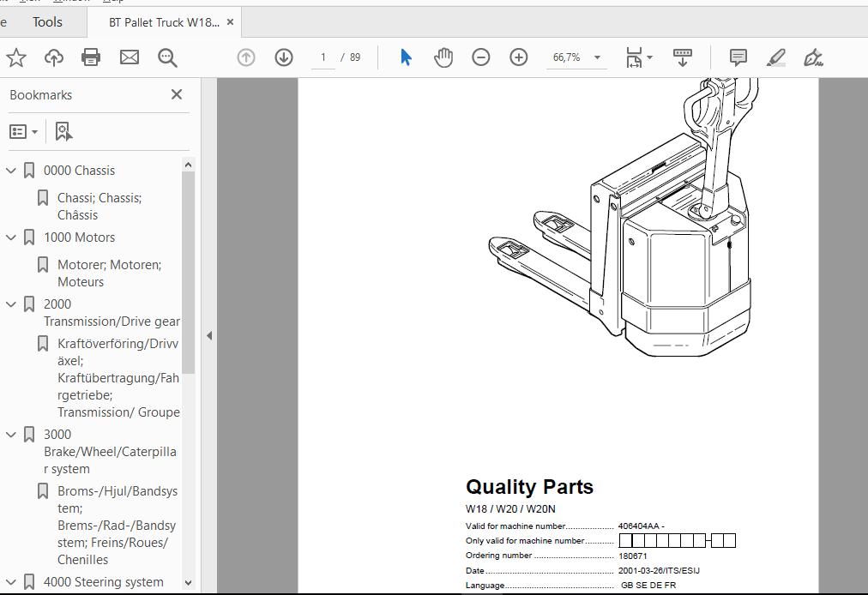Click the bookmark star icon in toolbar

pos(16,57)
